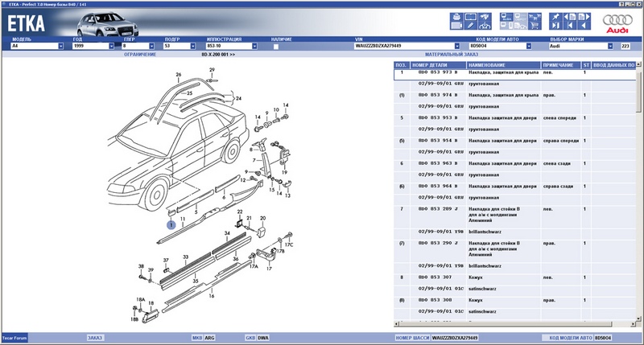This screenshot has height=345, width=644.
Task: Click the ПОЗ. column header
Action: [x=401, y=65]
